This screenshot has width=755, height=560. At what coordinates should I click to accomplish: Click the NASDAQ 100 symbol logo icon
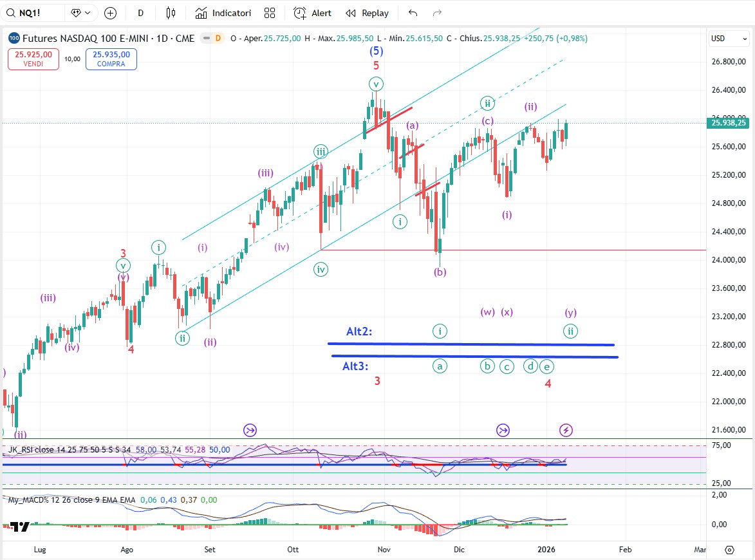tap(14, 38)
